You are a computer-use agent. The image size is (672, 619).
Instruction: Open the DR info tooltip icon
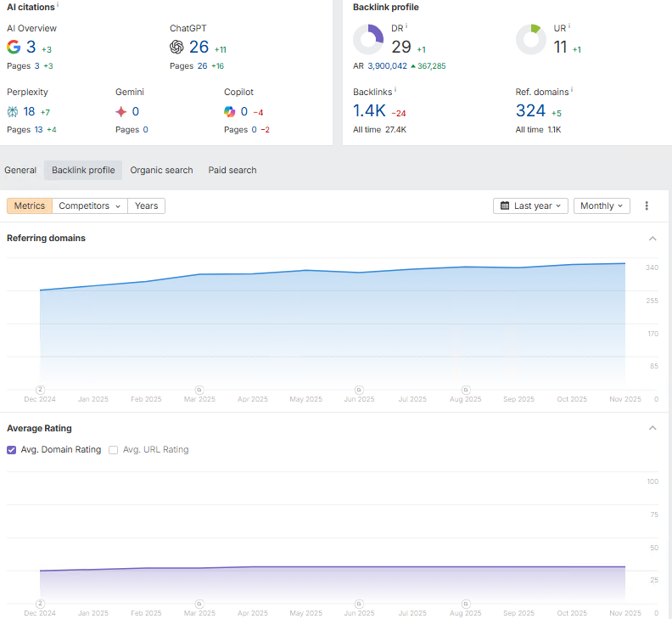pyautogui.click(x=406, y=26)
